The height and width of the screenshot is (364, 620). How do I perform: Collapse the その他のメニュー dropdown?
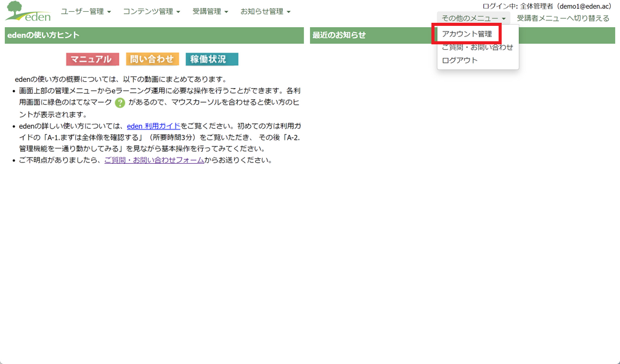coord(473,18)
